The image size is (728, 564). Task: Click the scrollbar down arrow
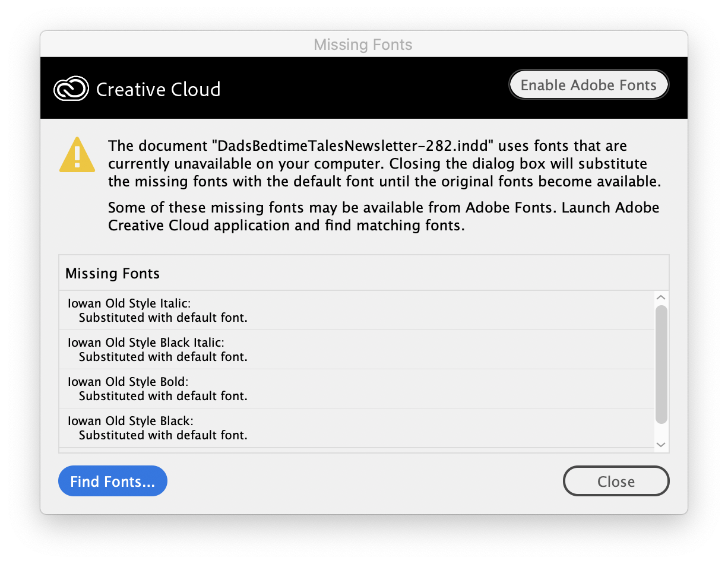pyautogui.click(x=660, y=444)
